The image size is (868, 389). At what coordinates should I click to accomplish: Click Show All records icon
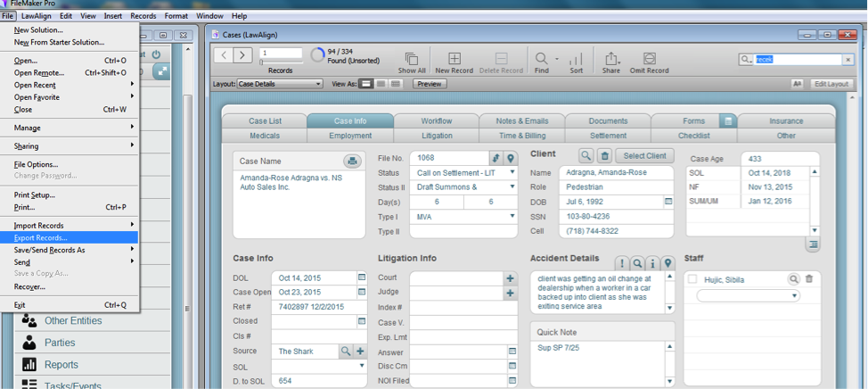click(412, 58)
